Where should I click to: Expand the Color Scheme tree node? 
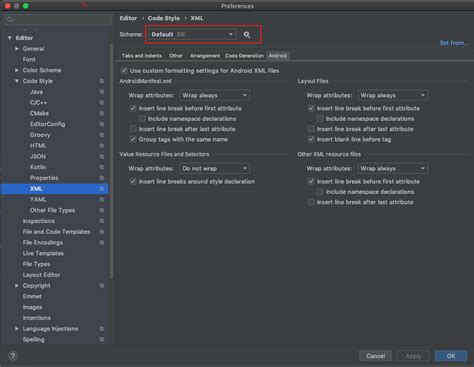(x=17, y=70)
